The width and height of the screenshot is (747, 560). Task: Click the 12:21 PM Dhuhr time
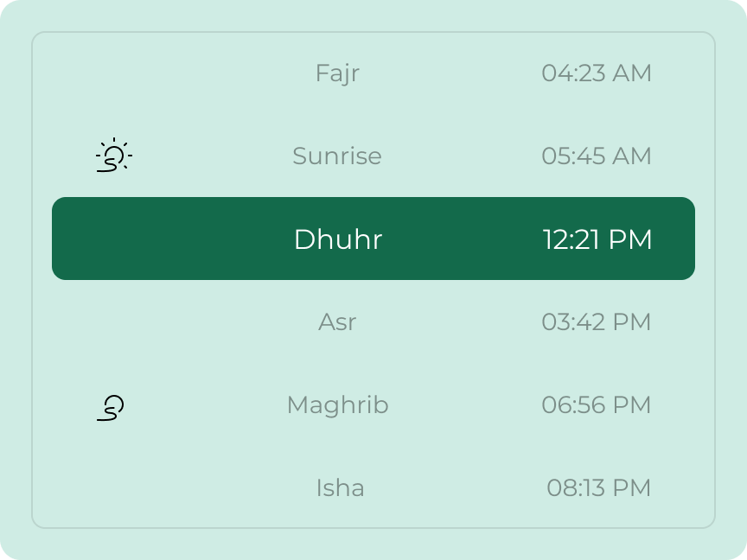point(597,239)
